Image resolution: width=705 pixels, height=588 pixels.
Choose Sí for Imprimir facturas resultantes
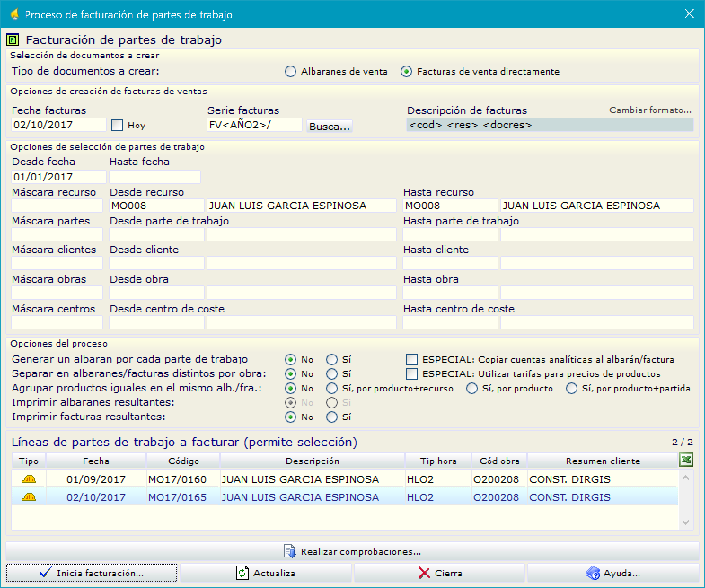332,417
